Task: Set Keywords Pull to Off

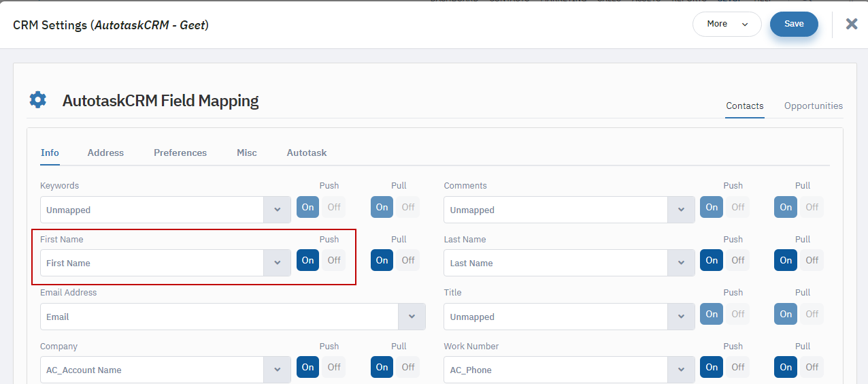Action: [x=408, y=207]
